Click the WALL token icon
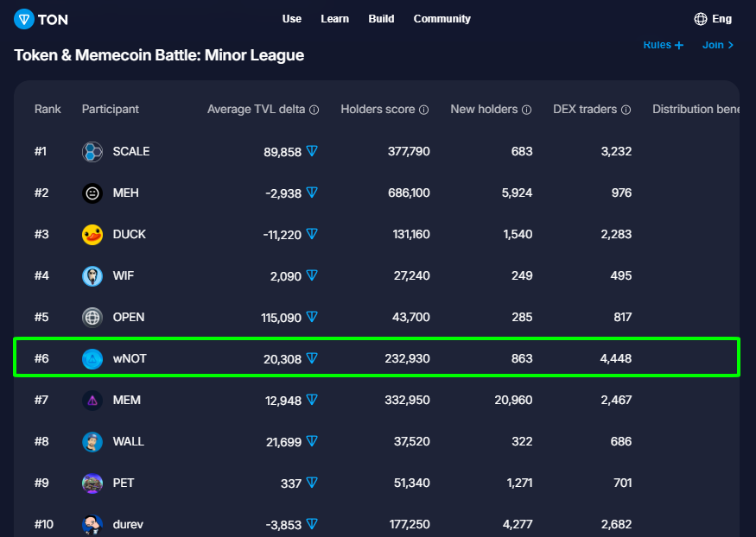 [x=92, y=442]
